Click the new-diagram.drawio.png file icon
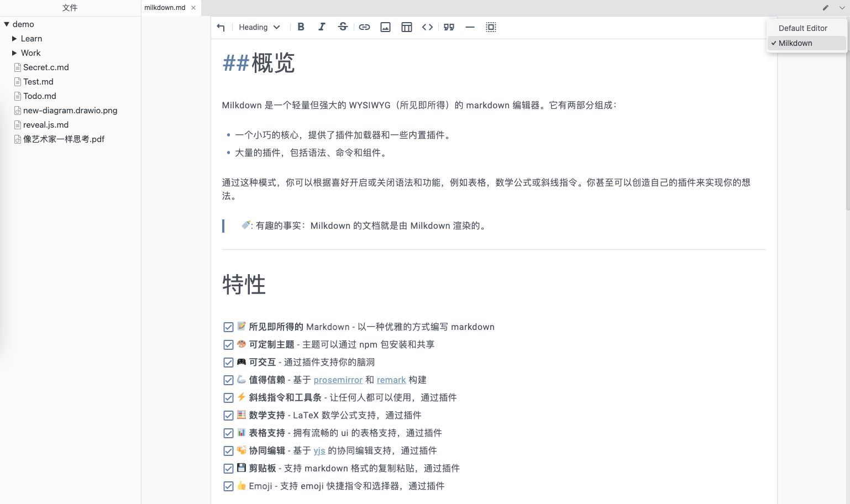Viewport: 850px width, 504px height. (18, 111)
